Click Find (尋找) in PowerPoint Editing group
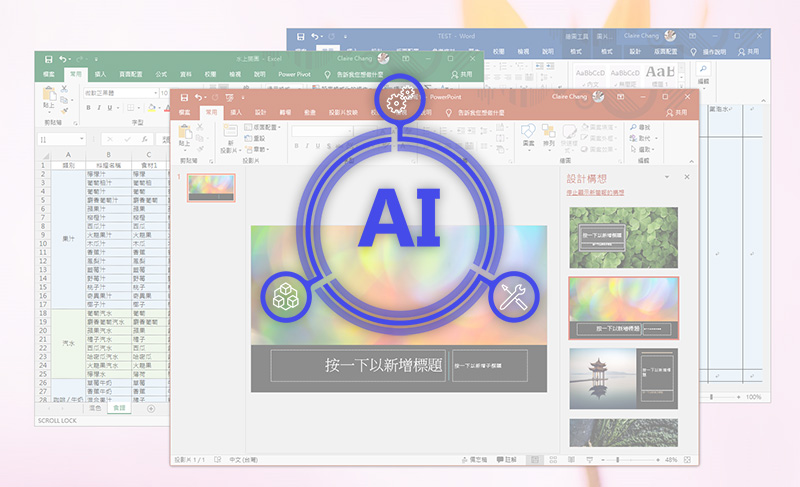 pos(640,127)
